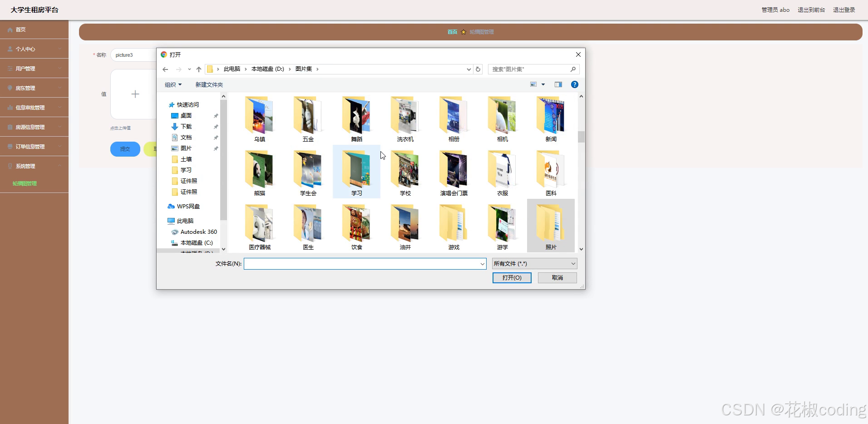Select 轮播图管理 submenu item

(25, 183)
